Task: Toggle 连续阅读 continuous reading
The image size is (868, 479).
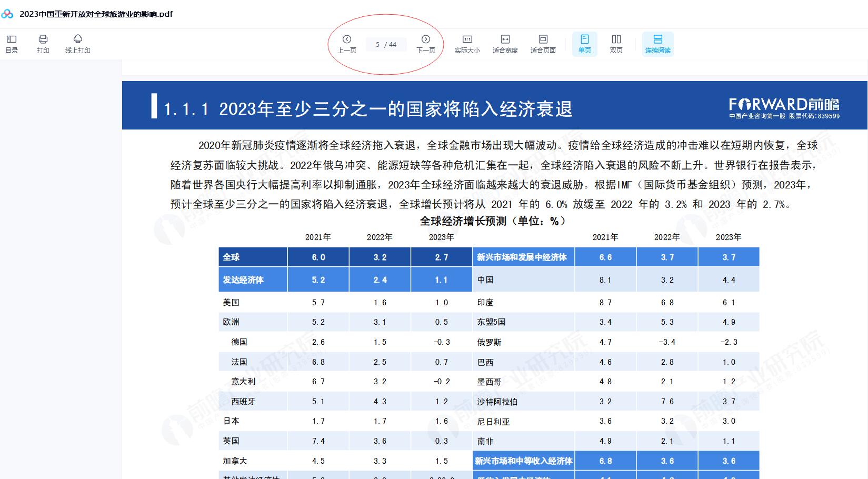Action: click(x=657, y=44)
